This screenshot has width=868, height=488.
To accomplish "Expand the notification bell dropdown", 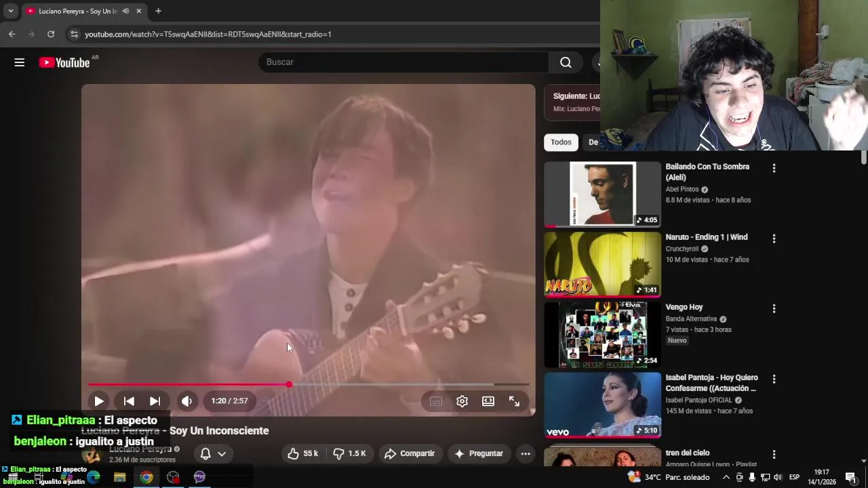I will coord(212,453).
